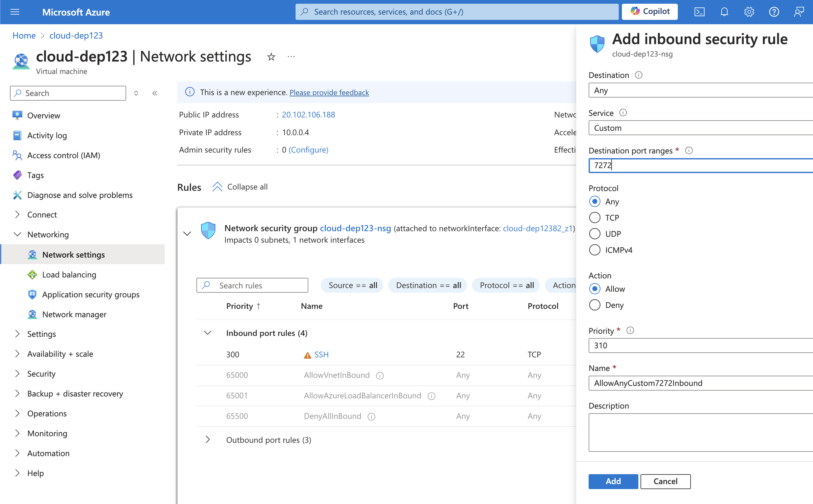
Task: Open the cloud-dep123-nsg link
Action: [355, 228]
